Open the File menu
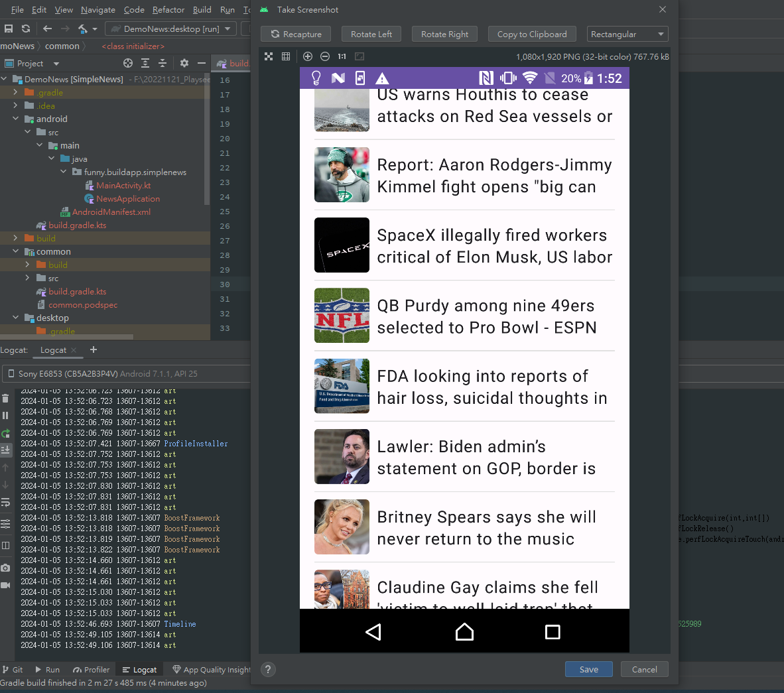784x693 pixels. (17, 9)
